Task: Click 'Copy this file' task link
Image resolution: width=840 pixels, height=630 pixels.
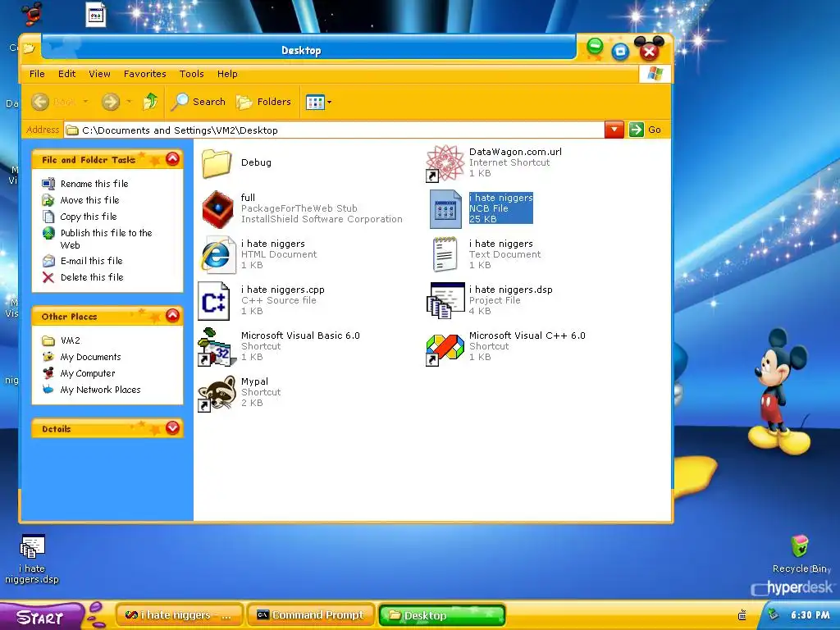Action: 89,217
